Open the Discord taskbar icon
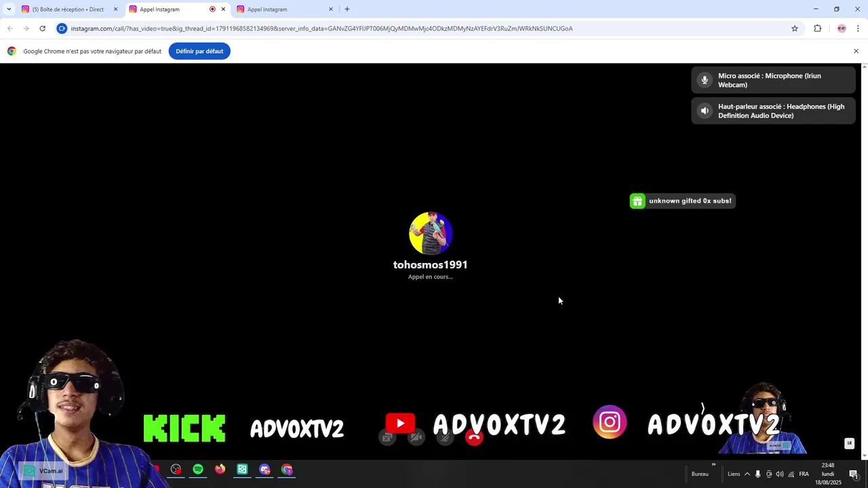 (x=264, y=469)
